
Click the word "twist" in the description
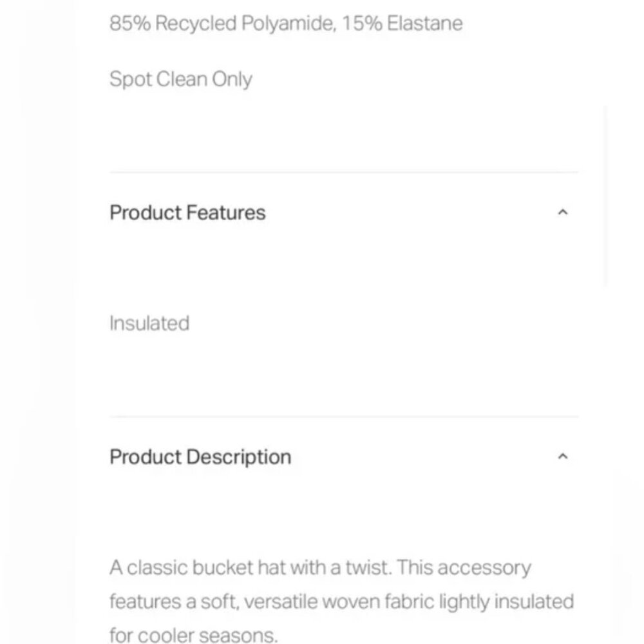pos(372,568)
